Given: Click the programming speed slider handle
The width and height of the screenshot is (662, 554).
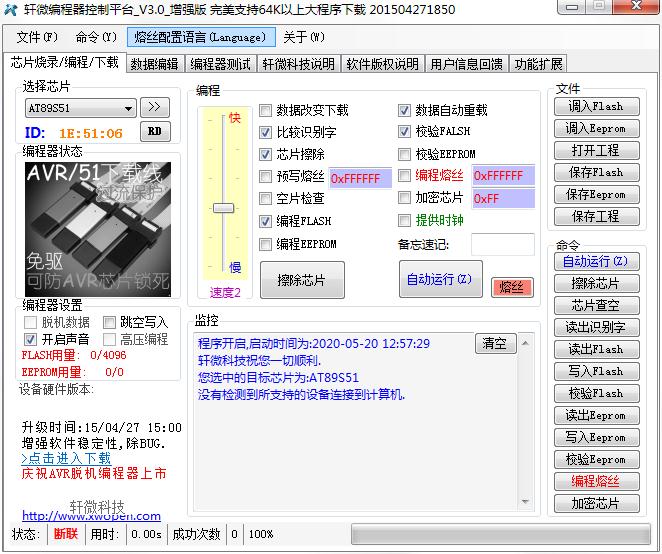Looking at the screenshot, I should [x=224, y=207].
